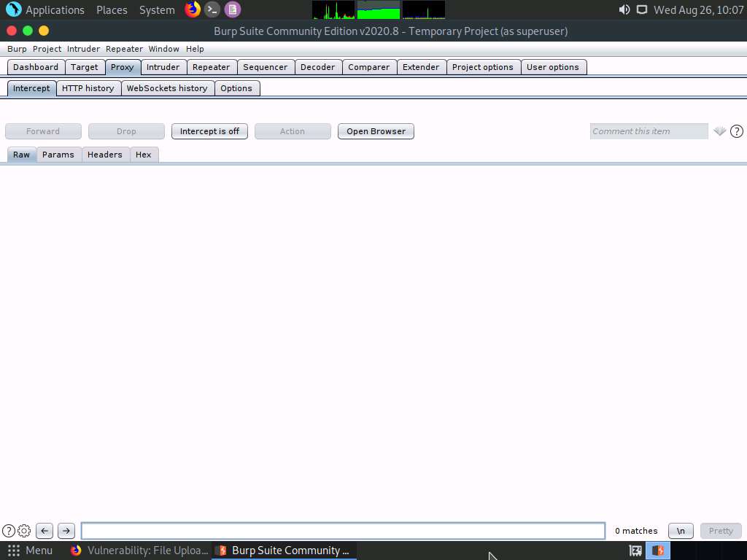
Task: Launch Firefox from the top panel
Action: (x=193, y=9)
